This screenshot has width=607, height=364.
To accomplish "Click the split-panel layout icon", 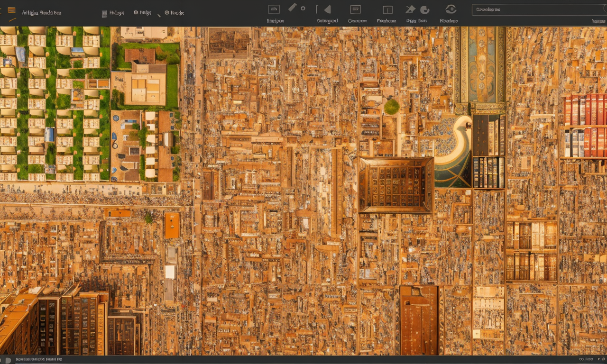I will pyautogui.click(x=387, y=10).
